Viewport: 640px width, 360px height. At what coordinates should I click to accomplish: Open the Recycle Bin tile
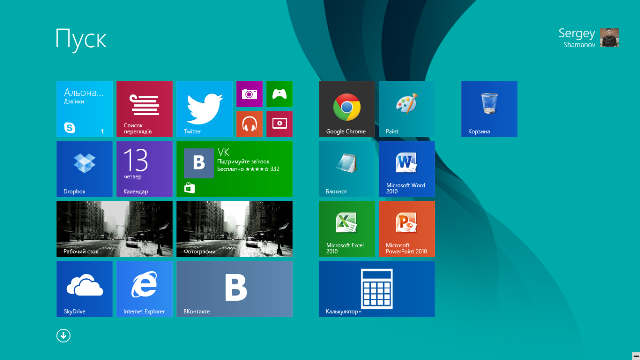coord(489,109)
